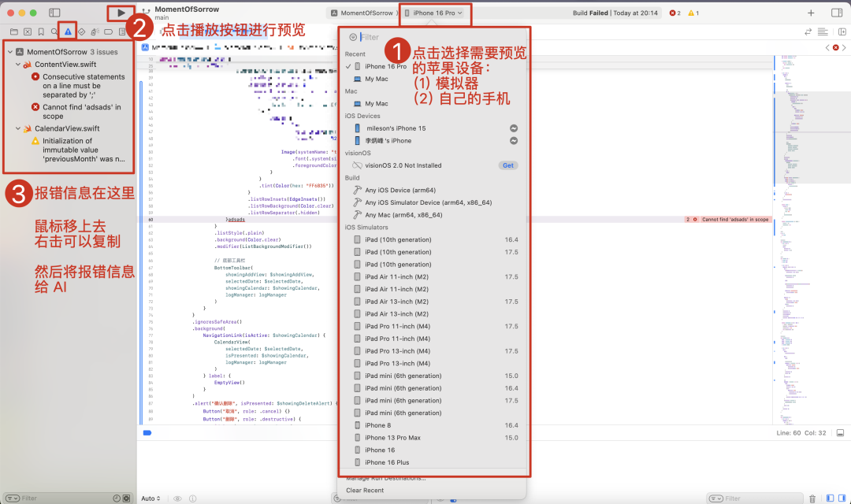Click the red error count badge showing 2
The height and width of the screenshot is (504, 851).
(675, 13)
